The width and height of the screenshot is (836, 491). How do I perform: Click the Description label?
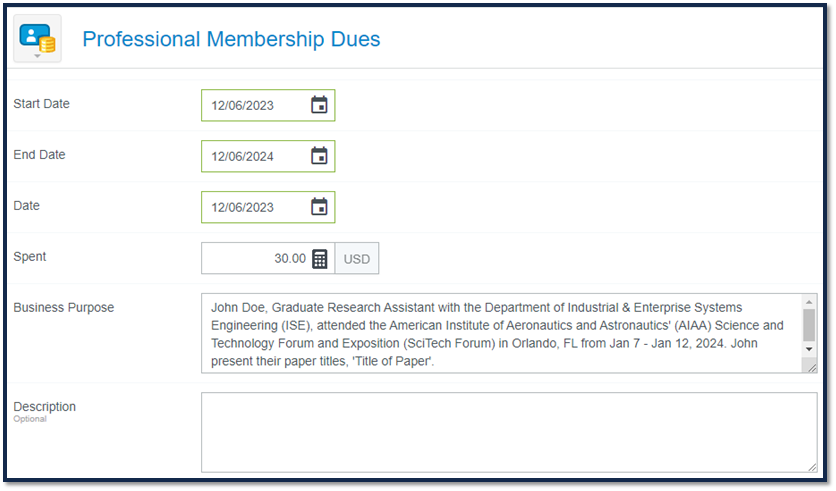click(x=44, y=407)
